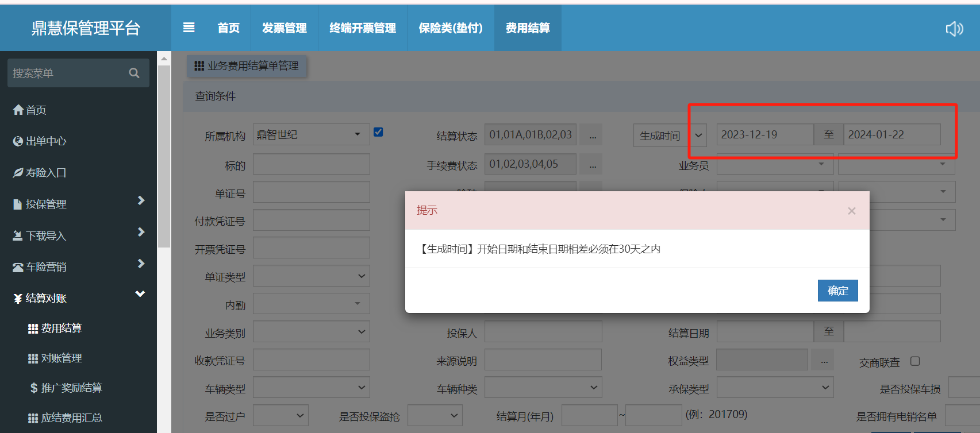Viewport: 980px width, 433px height.
Task: Click the grid icon beside 对账管理
Action: (33, 358)
